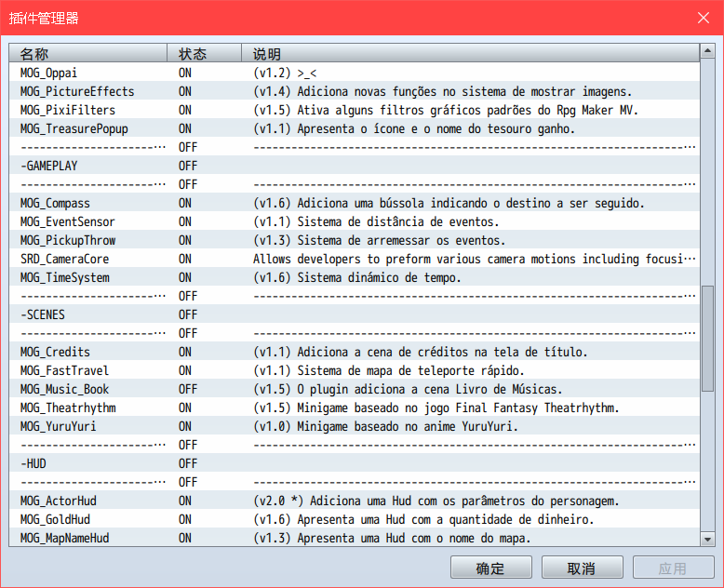Select the MOG_Theatrhythm plugin row
The image size is (724, 588).
(355, 408)
